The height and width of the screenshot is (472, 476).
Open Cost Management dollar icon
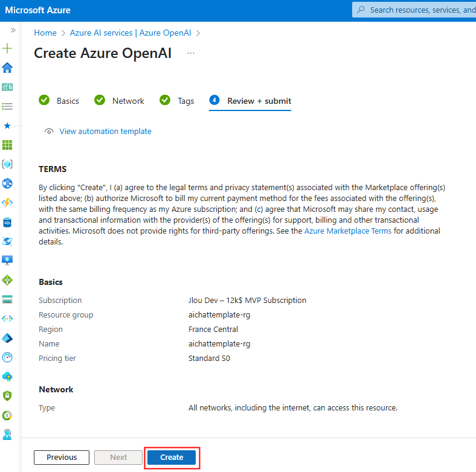click(x=7, y=415)
